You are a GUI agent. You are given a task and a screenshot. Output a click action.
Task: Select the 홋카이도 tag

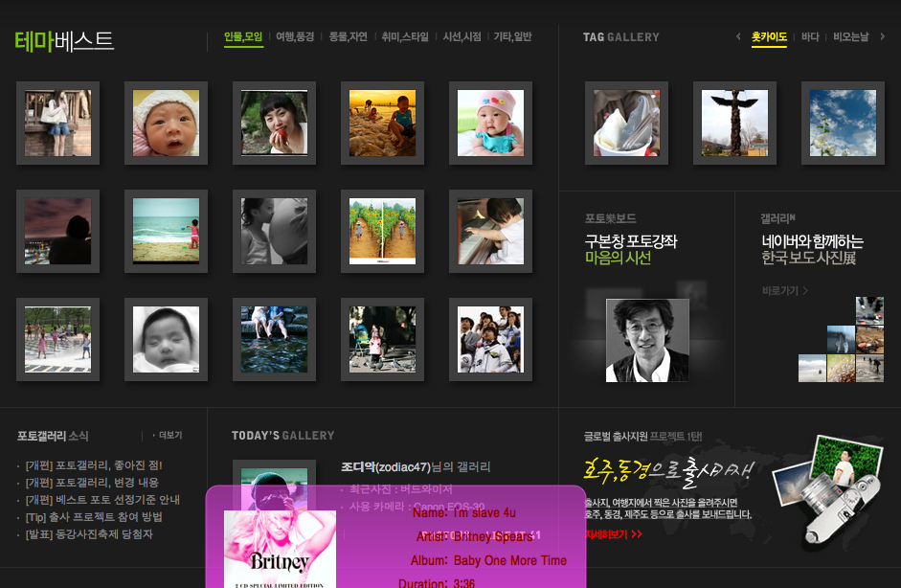point(769,36)
